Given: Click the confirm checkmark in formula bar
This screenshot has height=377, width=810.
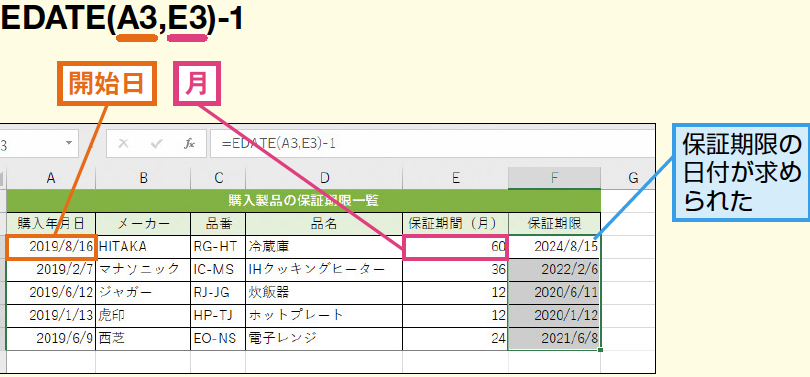Looking at the screenshot, I should [156, 144].
